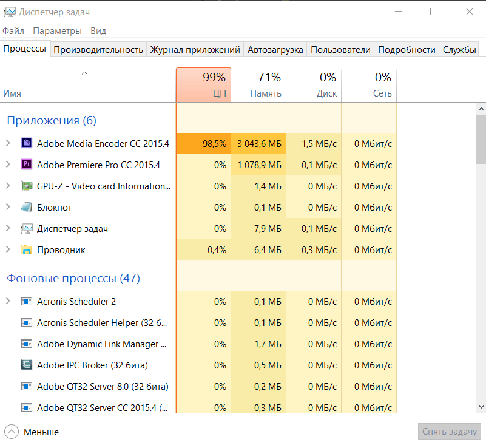This screenshot has height=448, width=486.
Task: Sort by the Память 71% column header
Action: click(258, 84)
